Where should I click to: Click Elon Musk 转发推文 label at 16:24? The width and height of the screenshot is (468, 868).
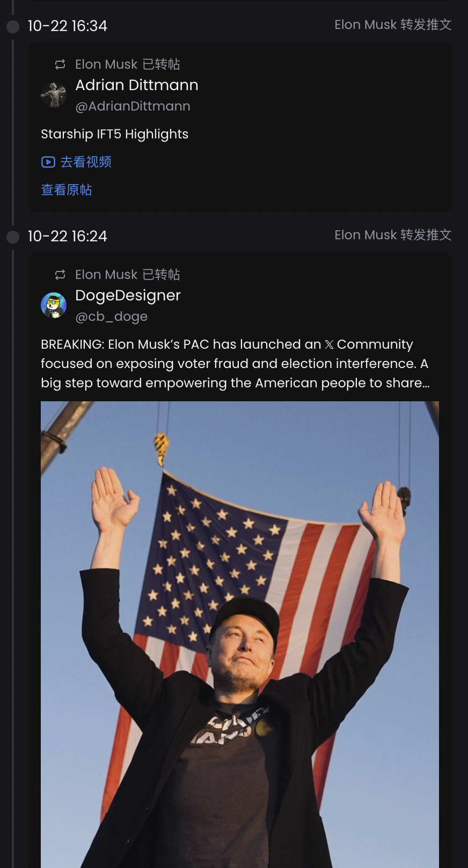point(393,235)
